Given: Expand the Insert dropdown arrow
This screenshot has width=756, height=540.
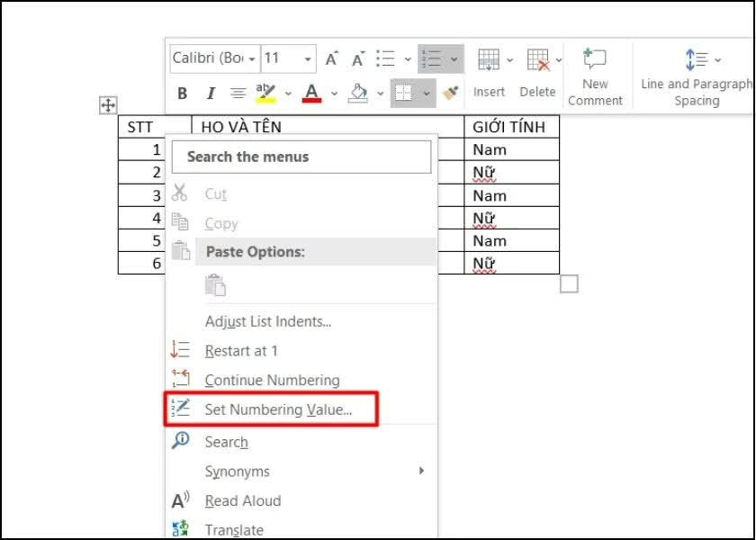Looking at the screenshot, I should pyautogui.click(x=510, y=60).
